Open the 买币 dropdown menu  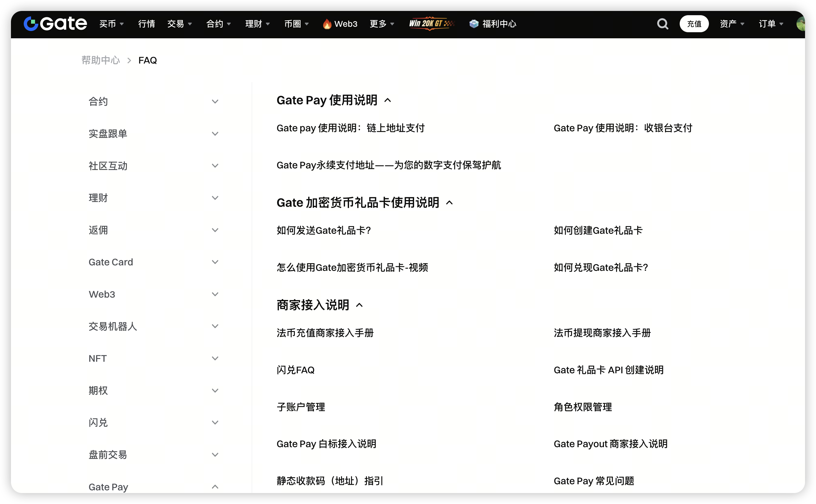coord(111,24)
